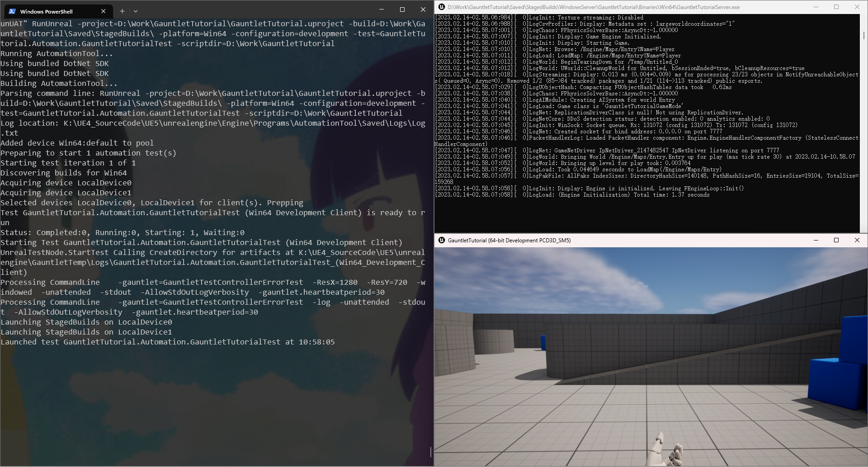Click the GauntletTutorialServer.exe console title bar

point(633,7)
